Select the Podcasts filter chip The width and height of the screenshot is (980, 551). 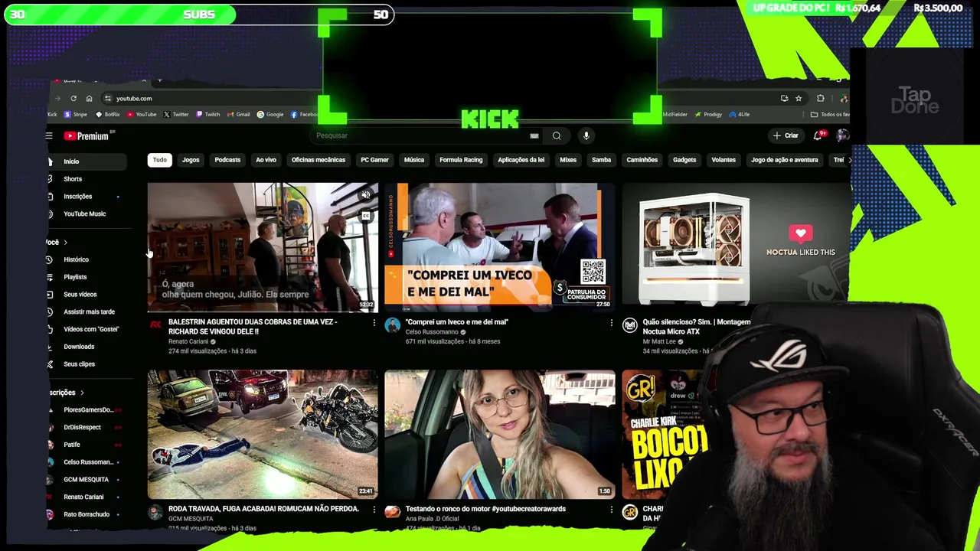[x=227, y=160]
